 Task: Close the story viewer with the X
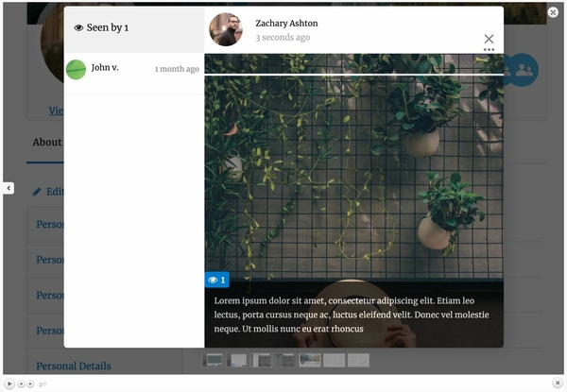(x=489, y=39)
